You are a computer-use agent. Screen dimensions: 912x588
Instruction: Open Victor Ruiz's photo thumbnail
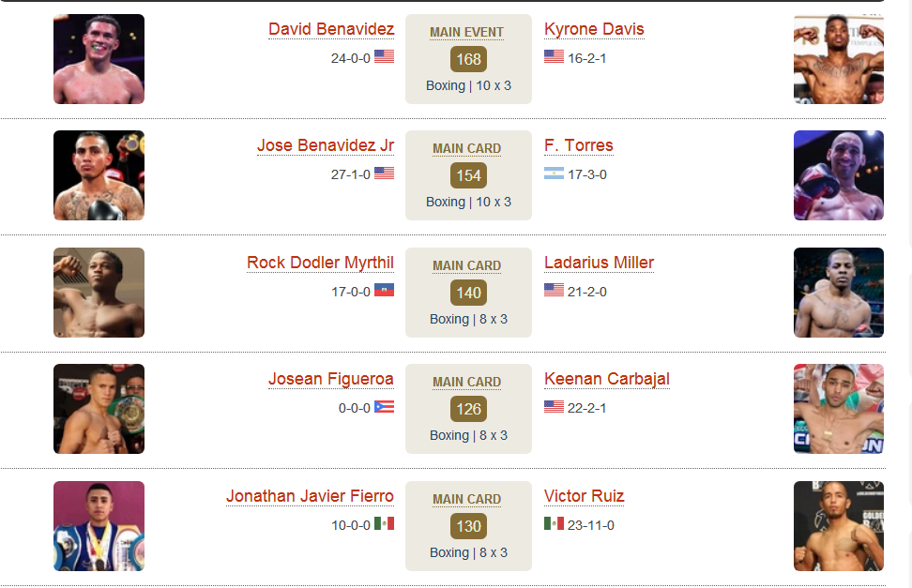pyautogui.click(x=839, y=526)
